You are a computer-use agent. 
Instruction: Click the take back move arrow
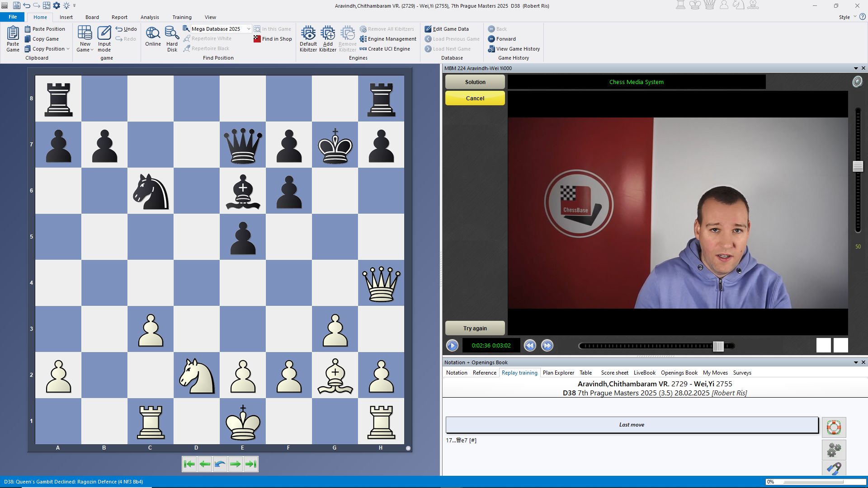pyautogui.click(x=220, y=464)
